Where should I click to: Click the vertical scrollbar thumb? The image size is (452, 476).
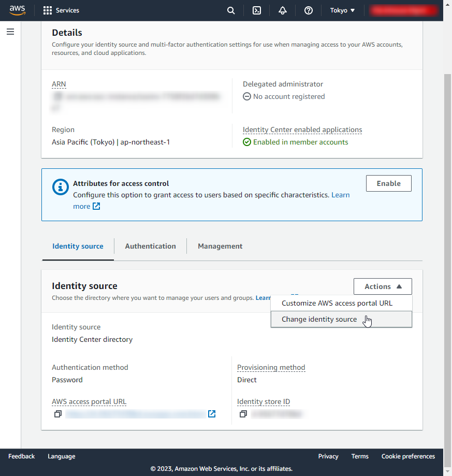(x=447, y=270)
